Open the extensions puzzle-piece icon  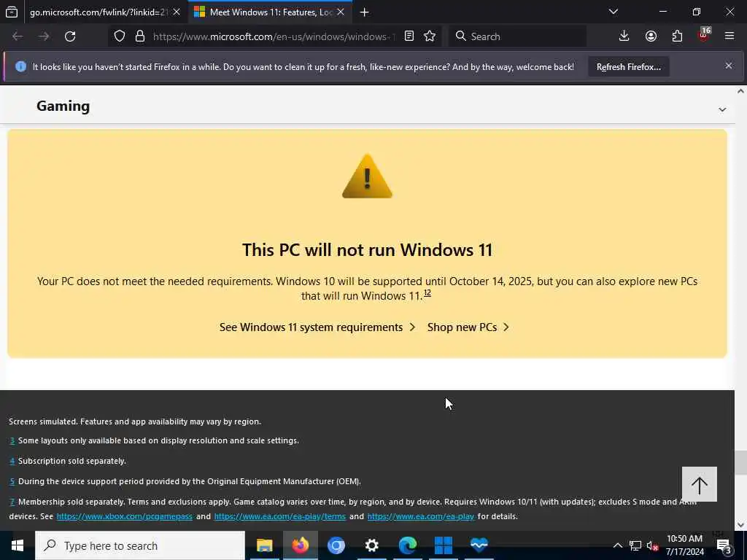coord(677,36)
